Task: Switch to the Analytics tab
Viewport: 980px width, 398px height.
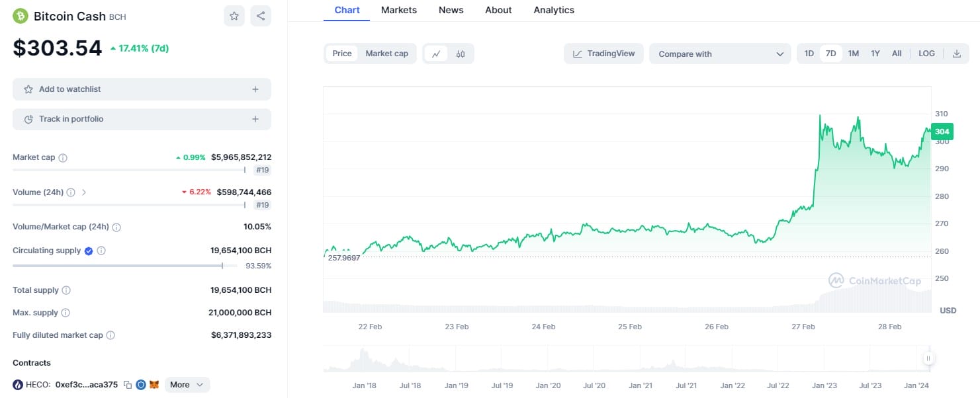Action: coord(554,10)
